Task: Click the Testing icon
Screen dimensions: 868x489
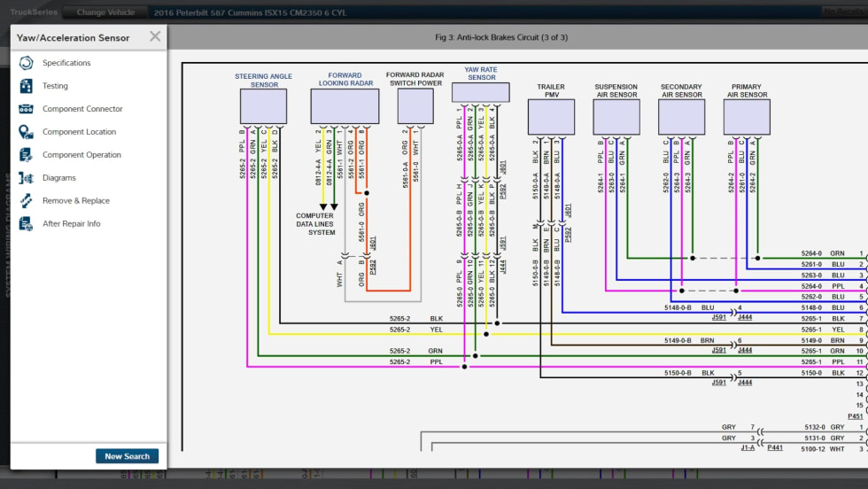Action: click(26, 86)
